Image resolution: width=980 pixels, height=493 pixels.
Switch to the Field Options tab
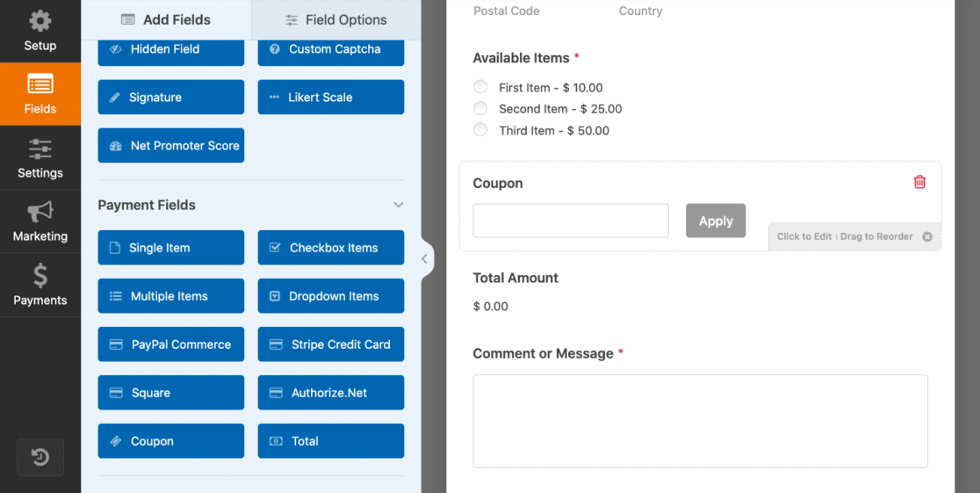[336, 19]
